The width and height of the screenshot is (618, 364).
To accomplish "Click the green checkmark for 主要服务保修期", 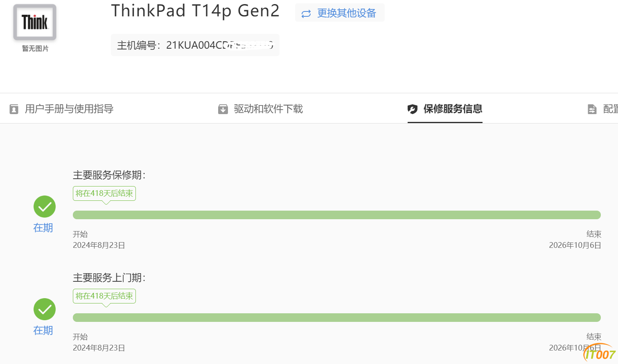I will (x=45, y=207).
